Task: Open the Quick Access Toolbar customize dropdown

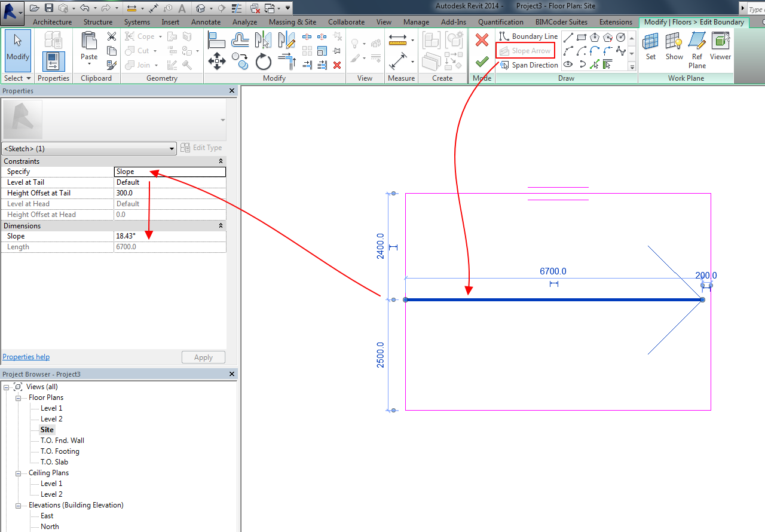Action: (288, 8)
